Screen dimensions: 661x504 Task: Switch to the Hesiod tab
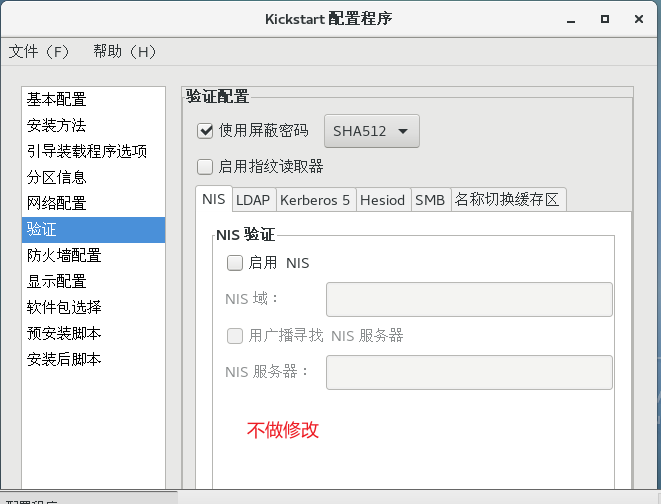pos(383,200)
